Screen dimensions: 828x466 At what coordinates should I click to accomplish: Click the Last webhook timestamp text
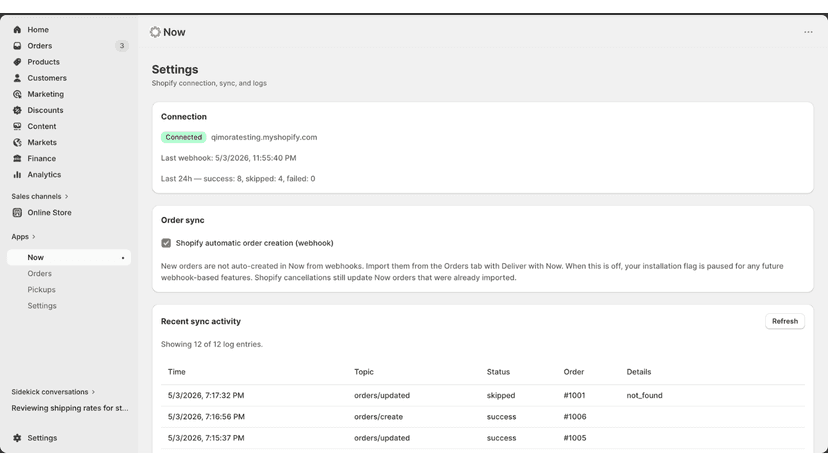(x=229, y=158)
